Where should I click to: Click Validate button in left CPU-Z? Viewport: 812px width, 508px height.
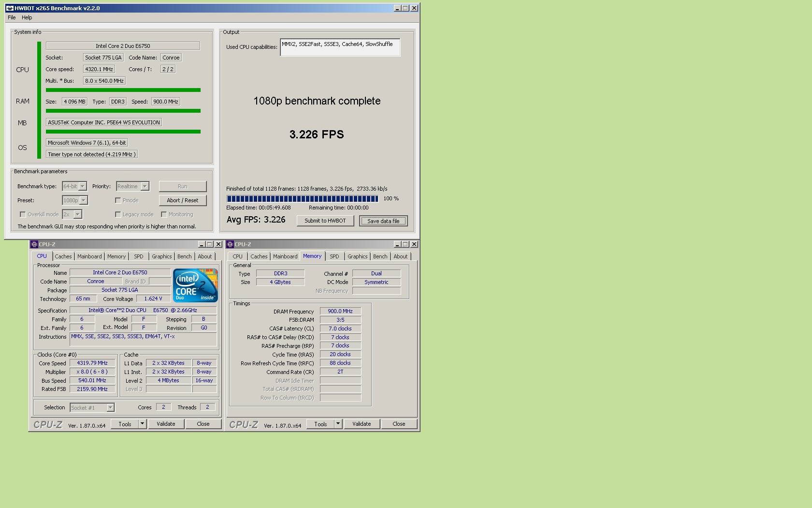[166, 424]
